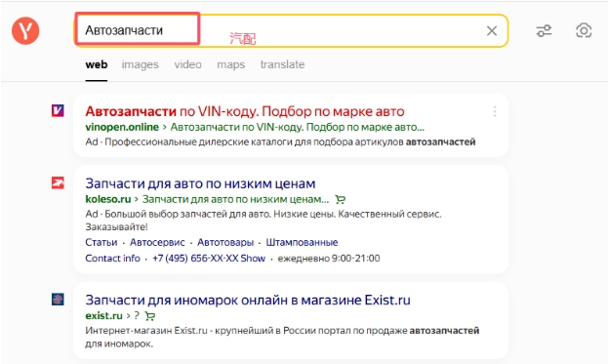Open the maps tab
Viewport: 608px width, 364px height.
click(x=230, y=64)
